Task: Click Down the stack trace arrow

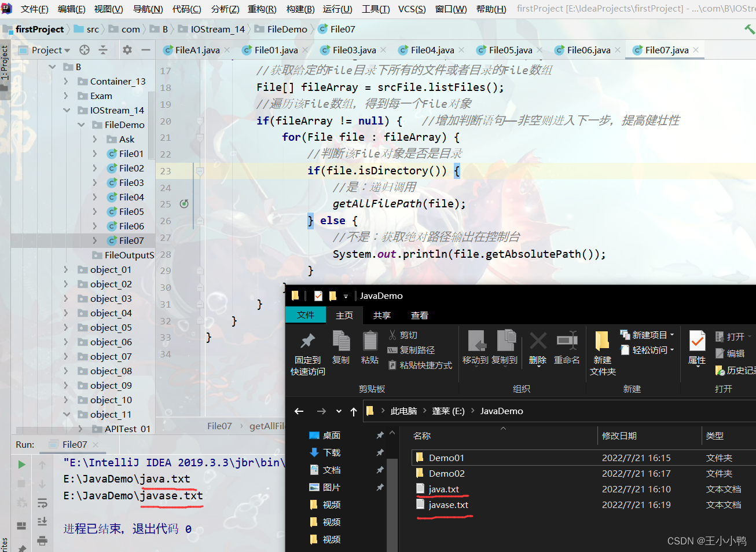Action: point(42,484)
